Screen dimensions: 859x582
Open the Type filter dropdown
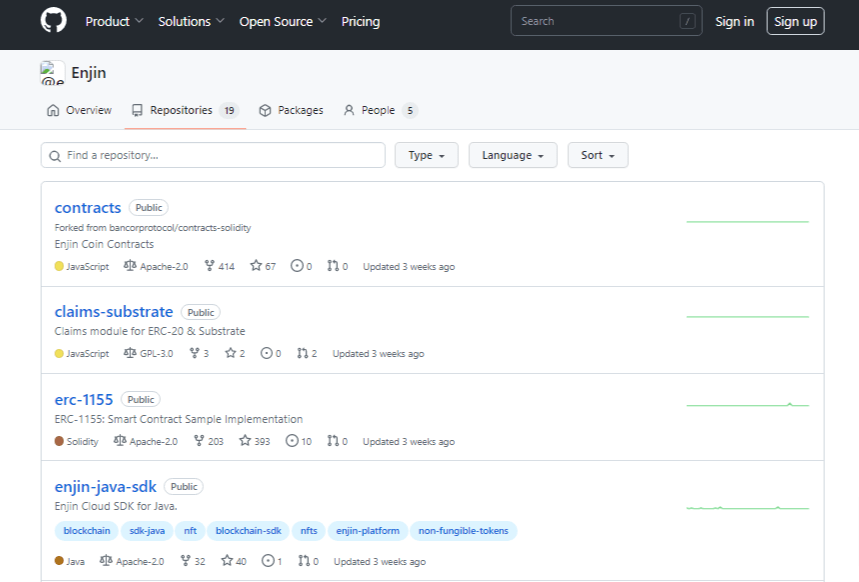(426, 155)
